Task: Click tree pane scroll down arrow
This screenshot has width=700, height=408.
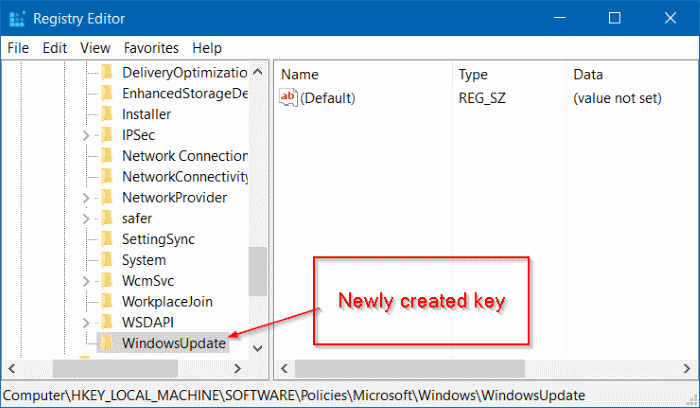Action: pyautogui.click(x=258, y=348)
